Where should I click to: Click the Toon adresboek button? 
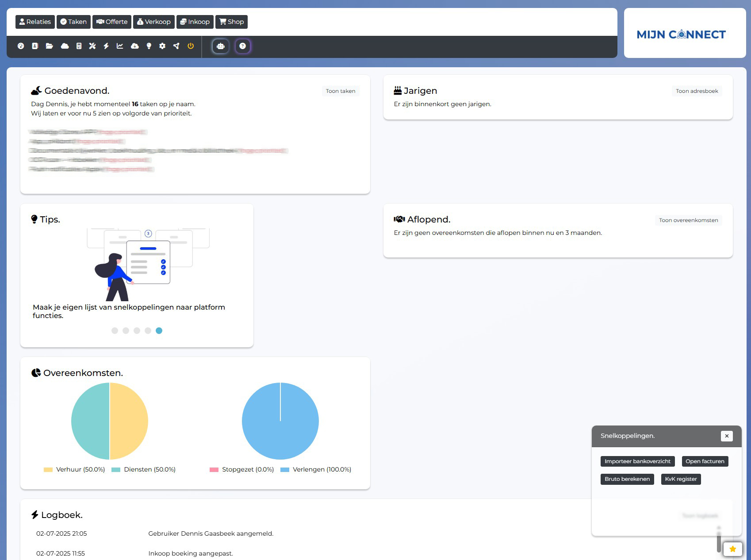[697, 91]
